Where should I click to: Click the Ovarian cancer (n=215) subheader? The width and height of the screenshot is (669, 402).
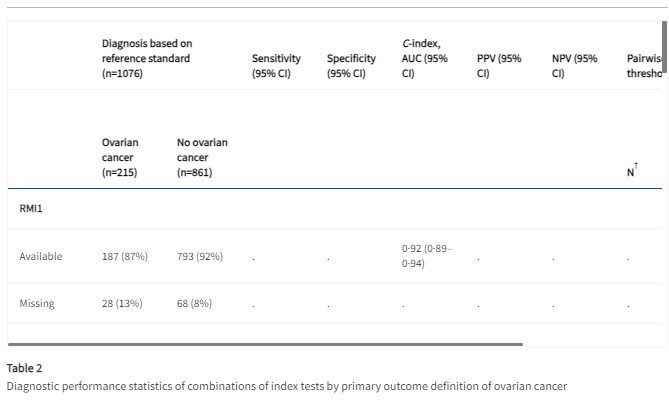(x=119, y=157)
